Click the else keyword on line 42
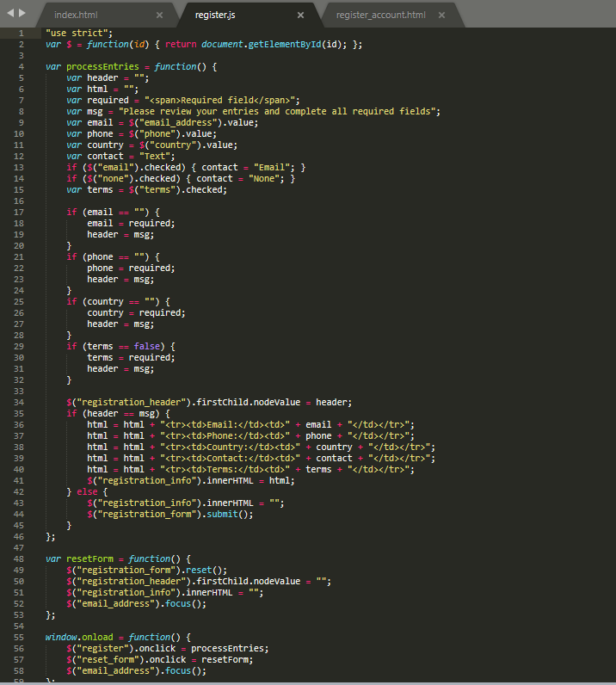 (x=87, y=492)
